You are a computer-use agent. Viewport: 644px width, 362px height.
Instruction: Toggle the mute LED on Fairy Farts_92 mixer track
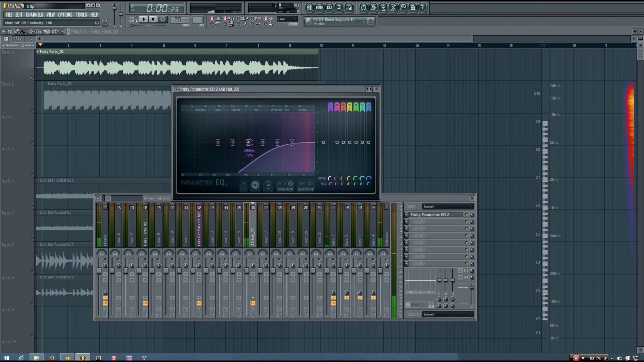(145, 259)
